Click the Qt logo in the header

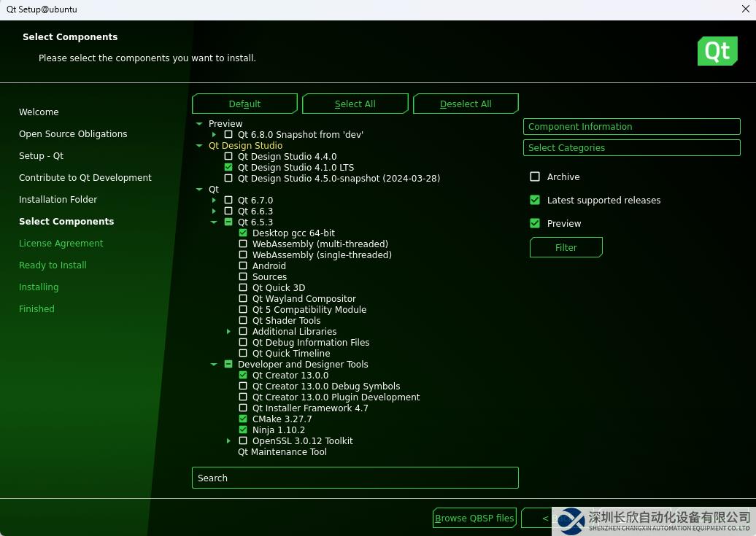tap(717, 50)
